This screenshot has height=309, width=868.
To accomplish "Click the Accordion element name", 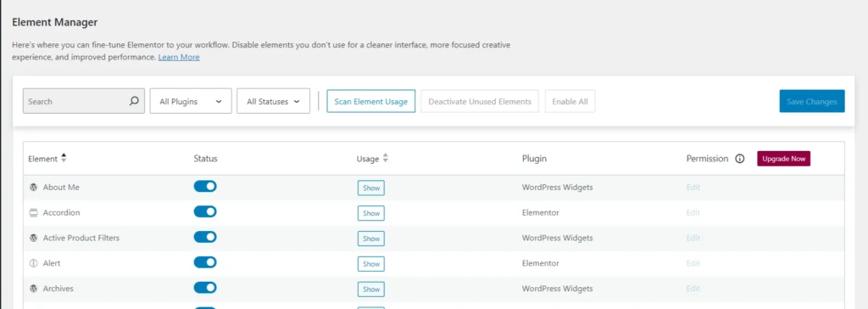I will pyautogui.click(x=61, y=212).
